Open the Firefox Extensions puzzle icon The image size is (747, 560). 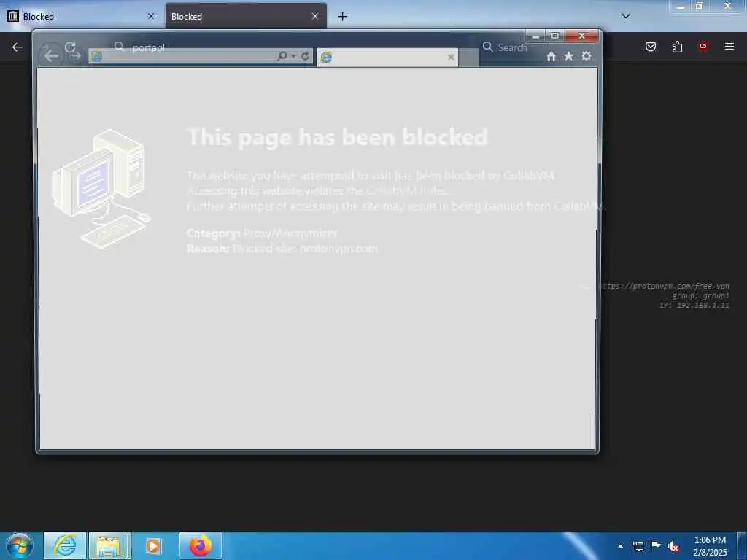[x=677, y=47]
